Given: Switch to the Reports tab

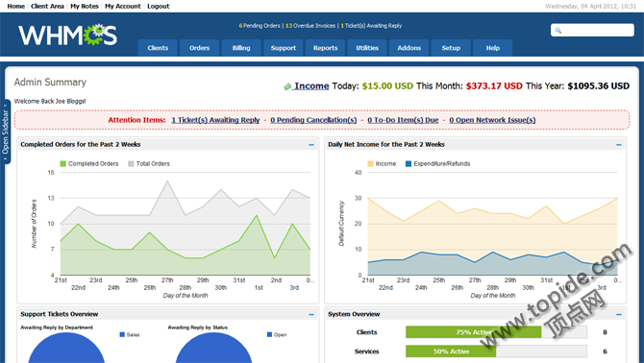Looking at the screenshot, I should 325,48.
